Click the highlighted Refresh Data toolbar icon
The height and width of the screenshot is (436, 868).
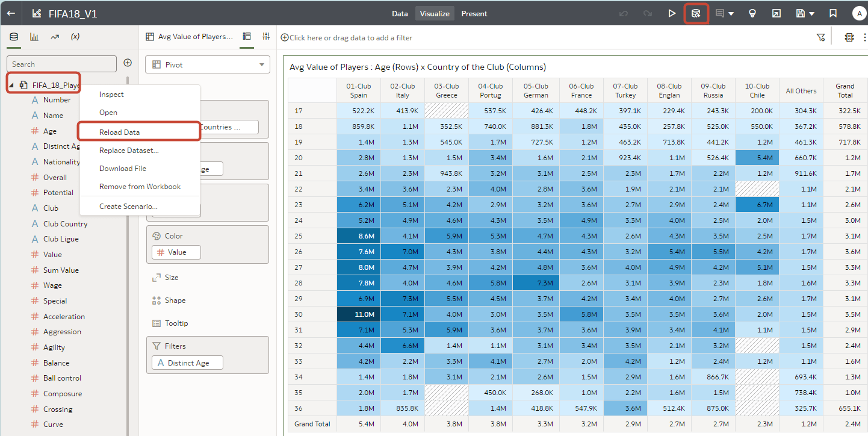pos(696,13)
